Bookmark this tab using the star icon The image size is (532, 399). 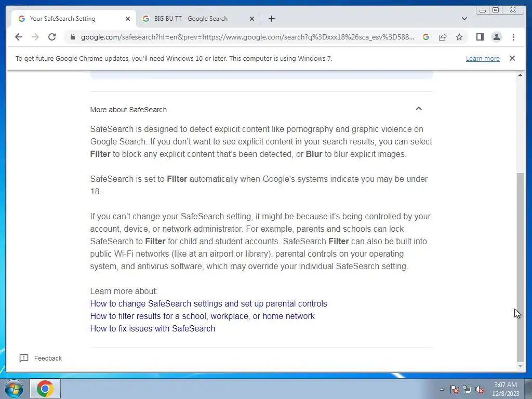(459, 37)
